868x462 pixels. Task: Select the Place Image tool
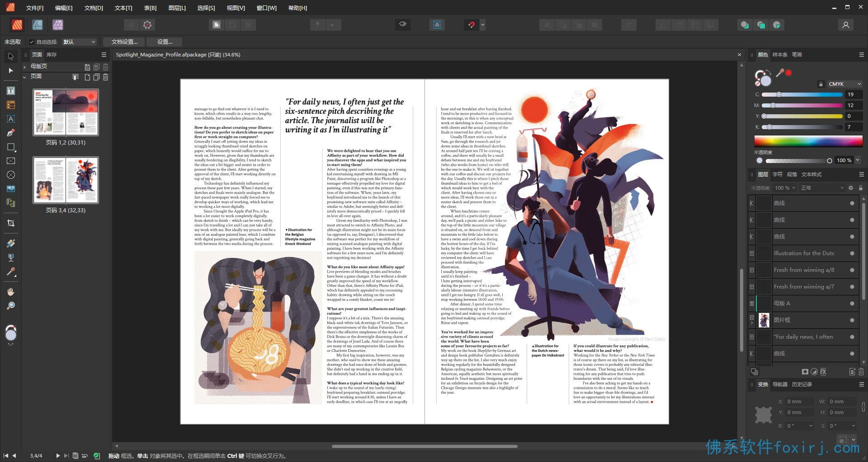(x=11, y=189)
